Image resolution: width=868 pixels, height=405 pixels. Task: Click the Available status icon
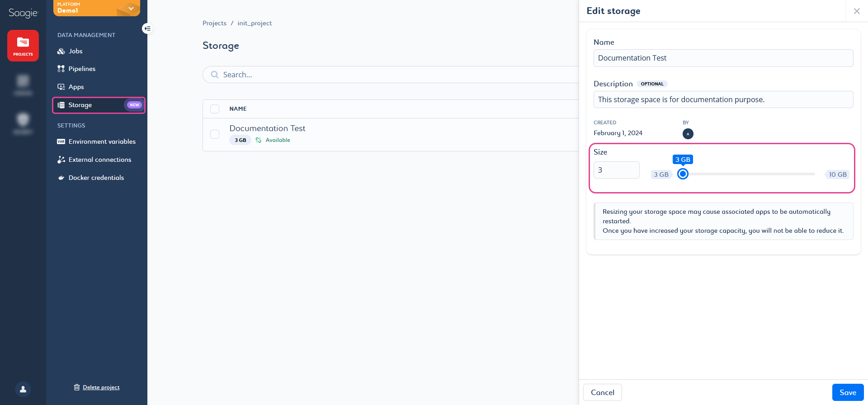point(259,140)
